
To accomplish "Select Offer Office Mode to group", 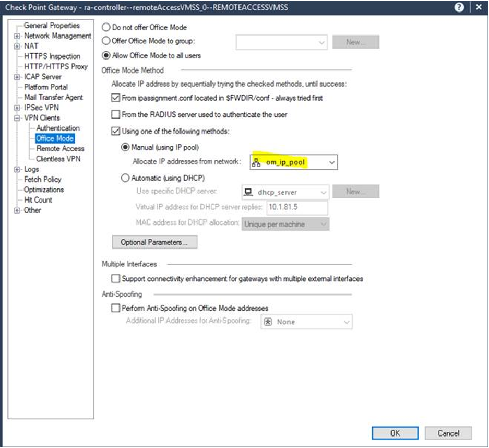I will coord(106,41).
